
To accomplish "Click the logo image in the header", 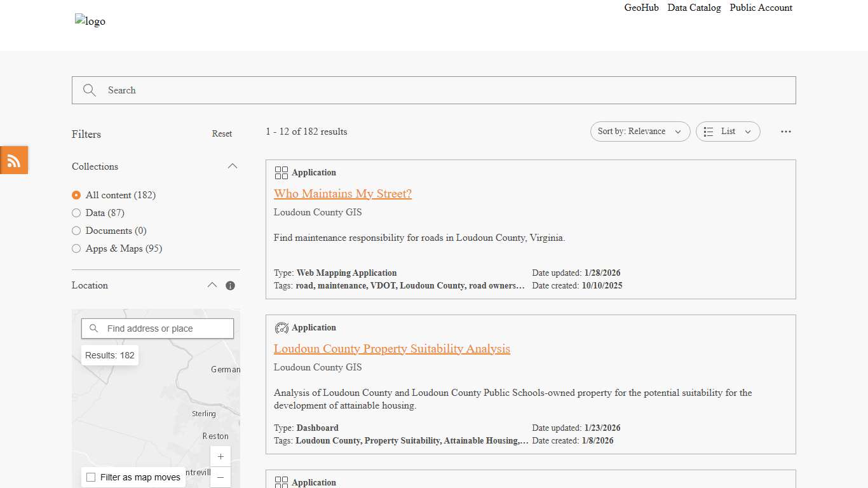I will pyautogui.click(x=90, y=21).
